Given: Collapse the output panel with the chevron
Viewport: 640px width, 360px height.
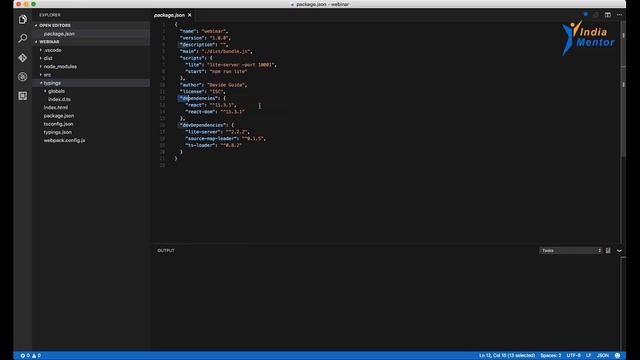Looking at the screenshot, I should (619, 251).
